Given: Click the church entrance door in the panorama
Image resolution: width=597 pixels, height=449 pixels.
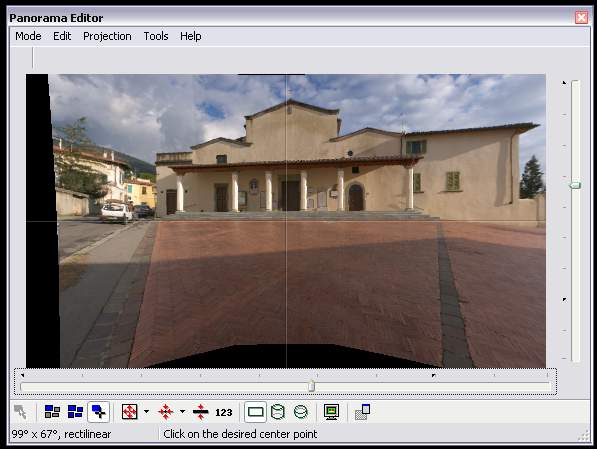Looking at the screenshot, I should pos(291,195).
